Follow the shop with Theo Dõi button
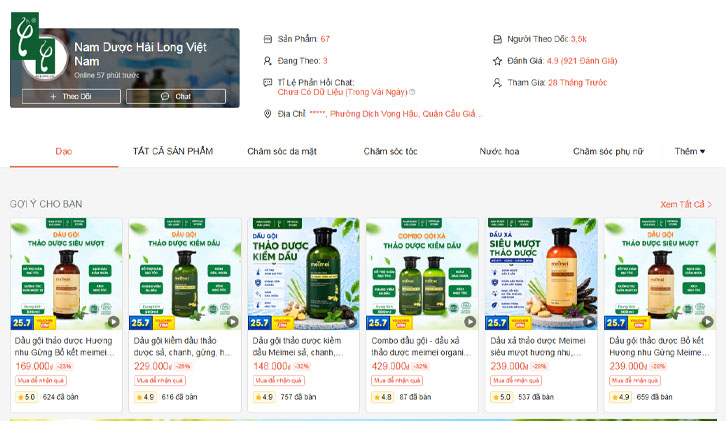Screen dimensions: 726x429 click(x=71, y=96)
